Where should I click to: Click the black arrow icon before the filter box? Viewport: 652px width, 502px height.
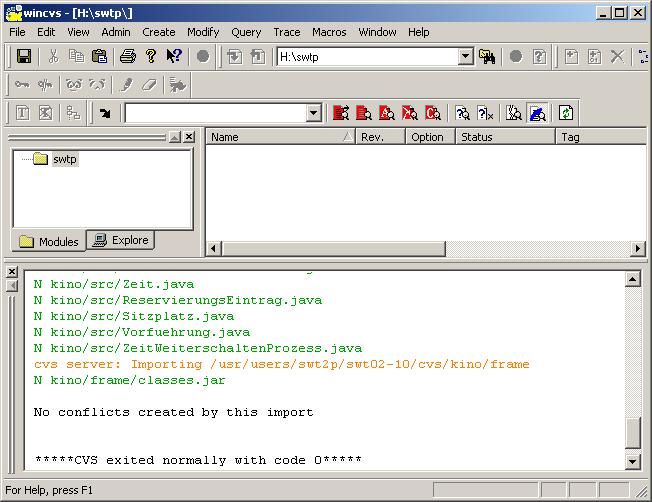pos(105,113)
